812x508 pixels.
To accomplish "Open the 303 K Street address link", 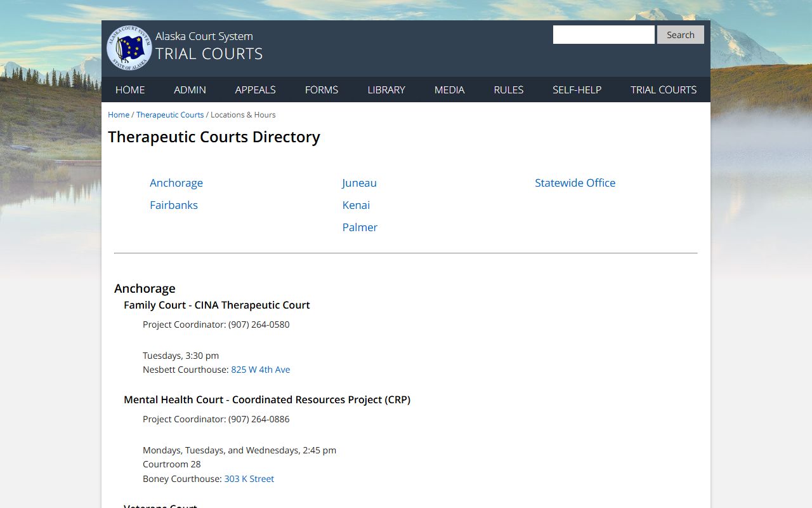I will (x=249, y=479).
